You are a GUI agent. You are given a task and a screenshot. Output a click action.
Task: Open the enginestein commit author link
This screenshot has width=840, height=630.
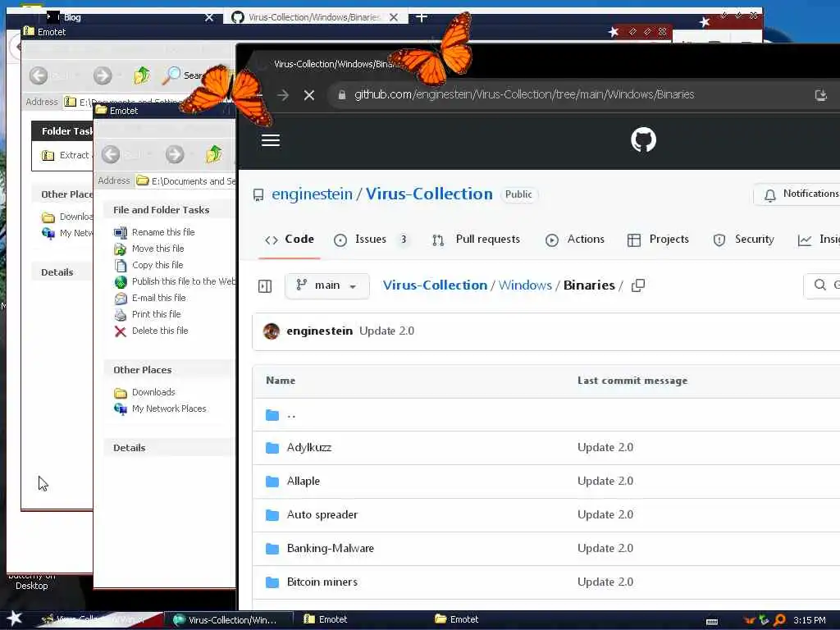319,331
